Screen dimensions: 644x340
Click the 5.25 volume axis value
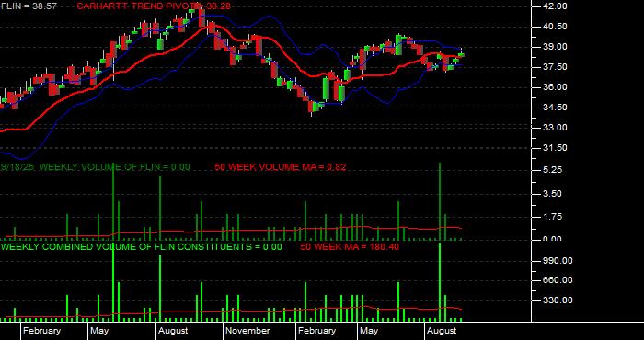pos(551,170)
